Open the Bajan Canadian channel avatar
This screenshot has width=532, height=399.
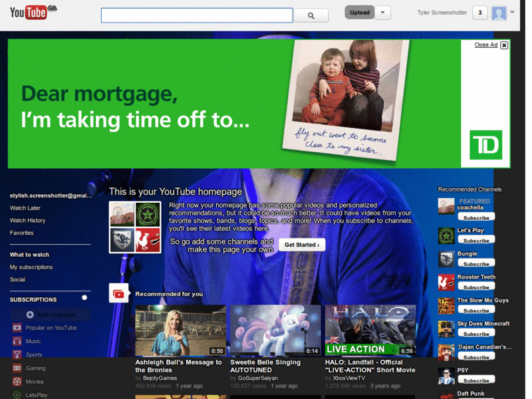(x=446, y=352)
